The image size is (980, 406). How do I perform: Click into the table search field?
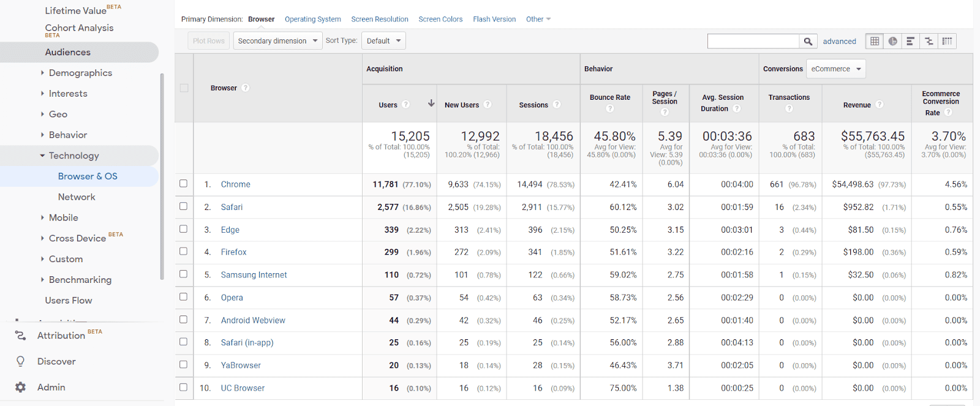[x=753, y=41]
